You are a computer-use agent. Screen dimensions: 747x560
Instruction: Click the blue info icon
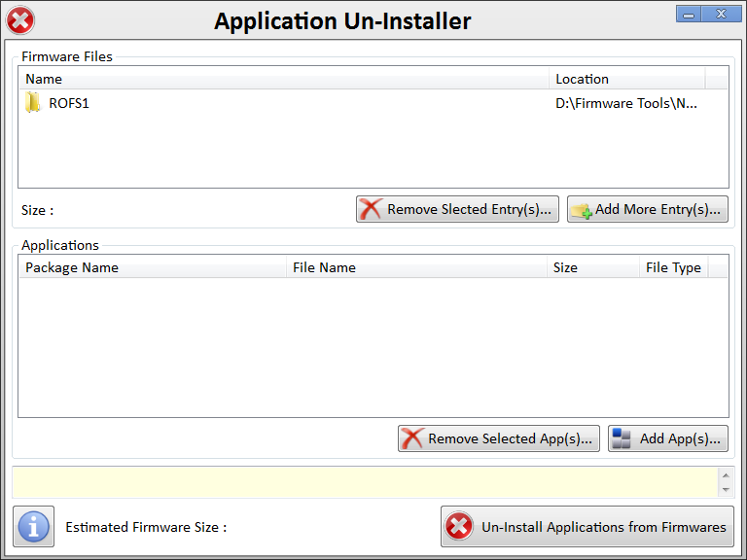(x=33, y=527)
